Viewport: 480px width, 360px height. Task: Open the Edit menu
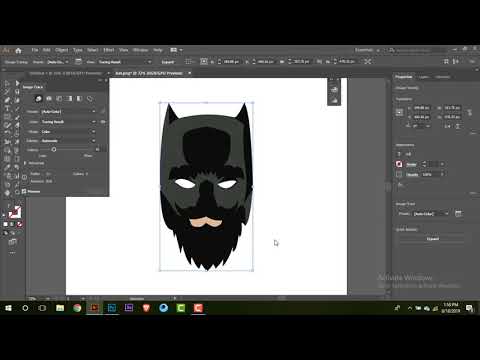pos(46,50)
